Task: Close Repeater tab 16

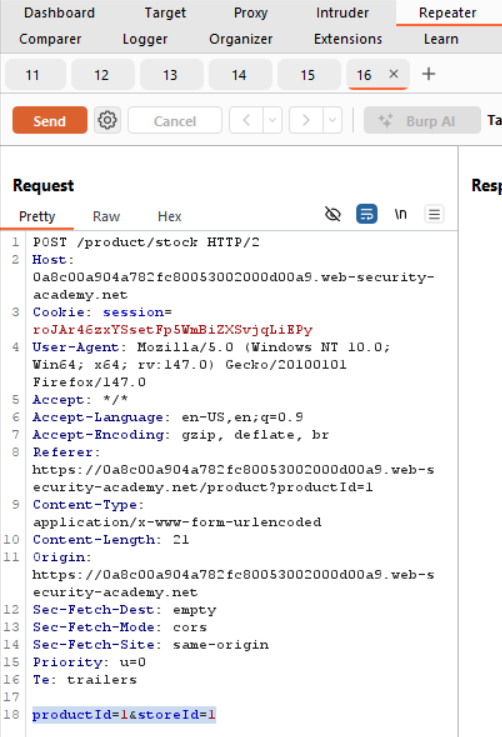Action: coord(394,74)
